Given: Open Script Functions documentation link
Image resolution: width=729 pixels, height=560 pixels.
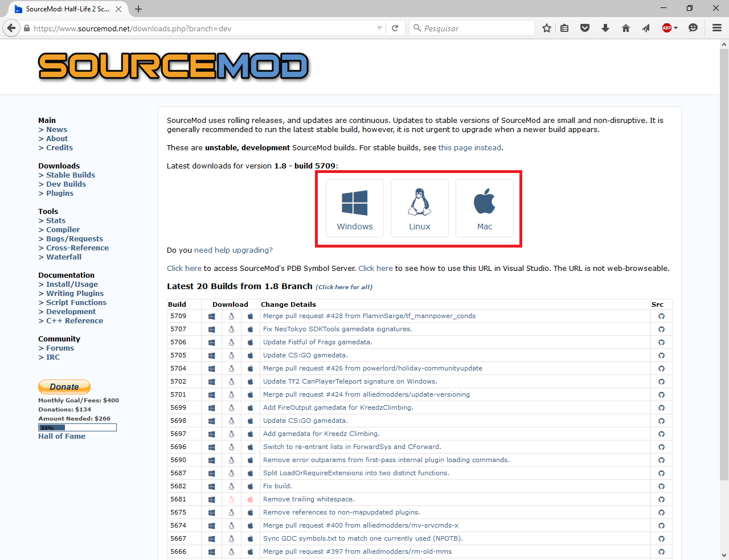Looking at the screenshot, I should [76, 303].
